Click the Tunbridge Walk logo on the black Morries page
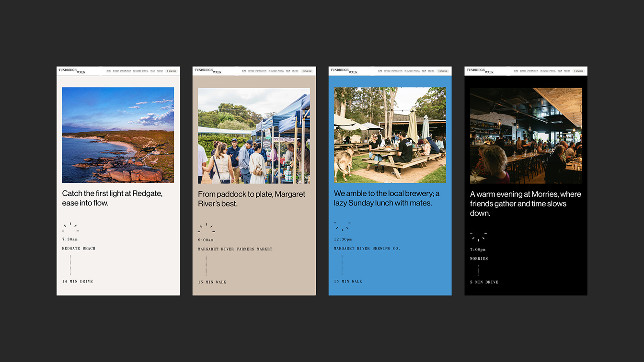Viewport: 644px width, 362px height. tap(480, 71)
